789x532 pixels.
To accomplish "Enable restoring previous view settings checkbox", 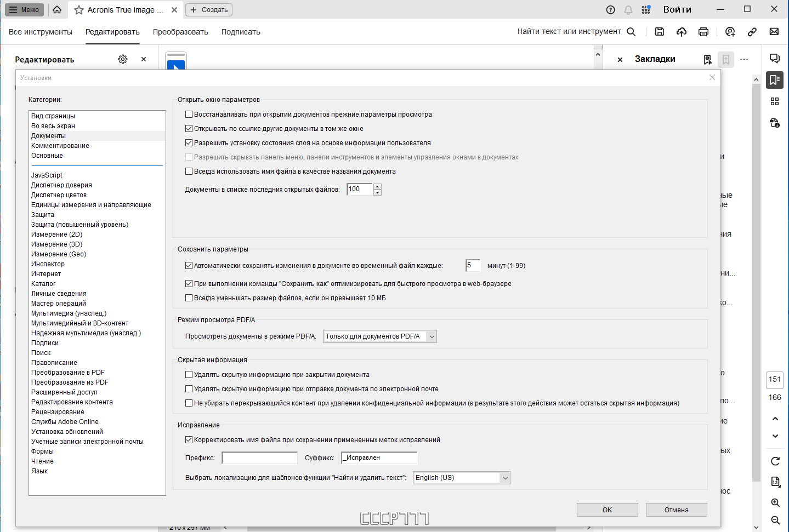I will pos(189,115).
